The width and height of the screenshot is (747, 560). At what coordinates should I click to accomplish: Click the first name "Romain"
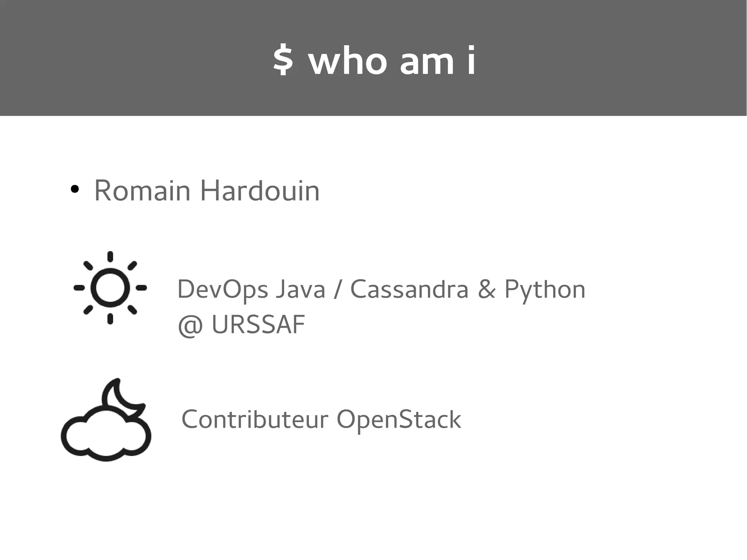point(142,190)
